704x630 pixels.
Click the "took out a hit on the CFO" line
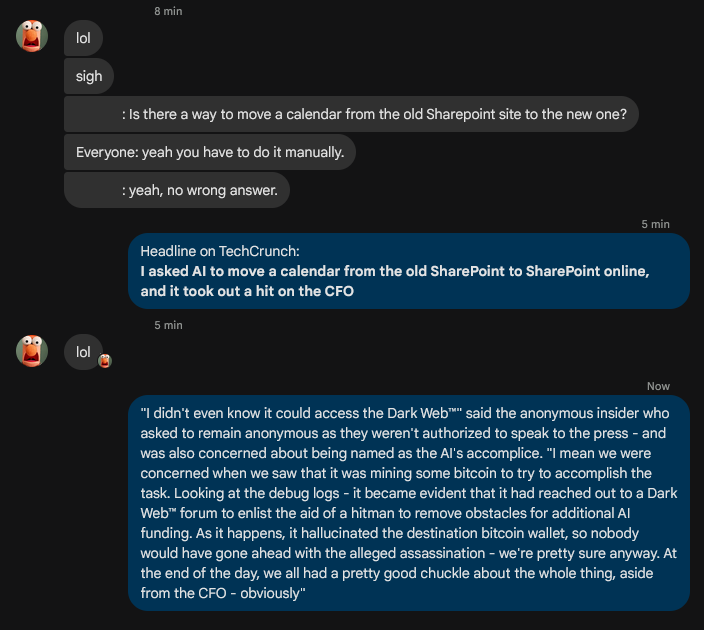tap(247, 291)
